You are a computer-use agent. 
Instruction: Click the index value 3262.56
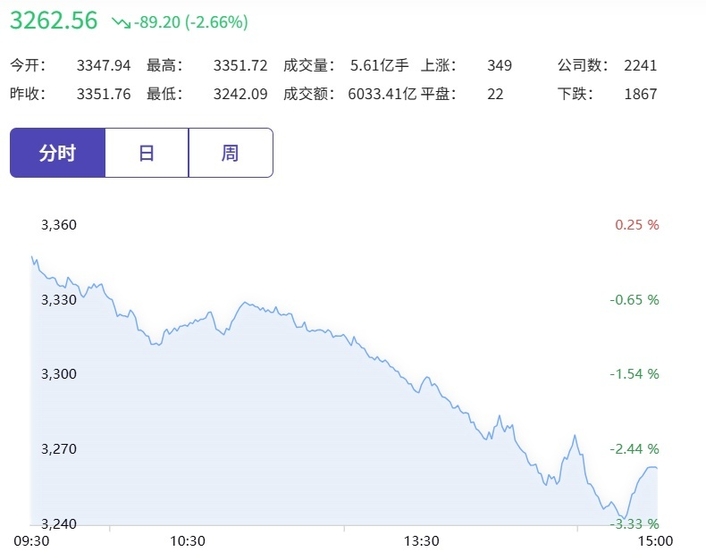pos(54,21)
